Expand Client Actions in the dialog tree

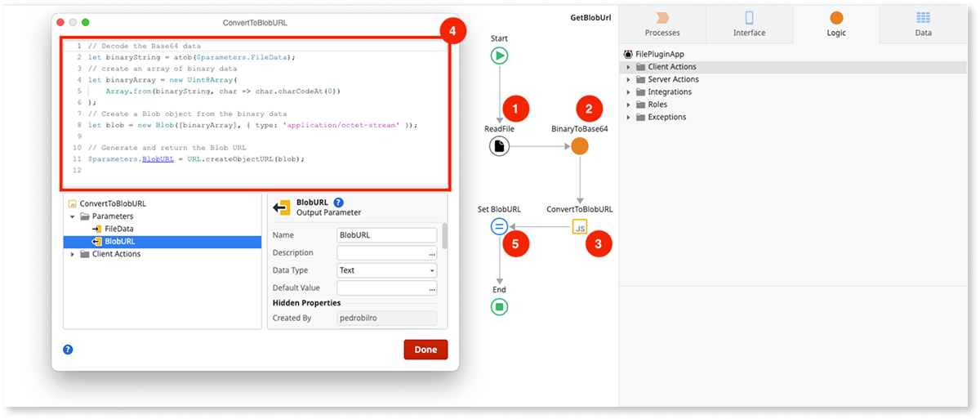tap(72, 254)
